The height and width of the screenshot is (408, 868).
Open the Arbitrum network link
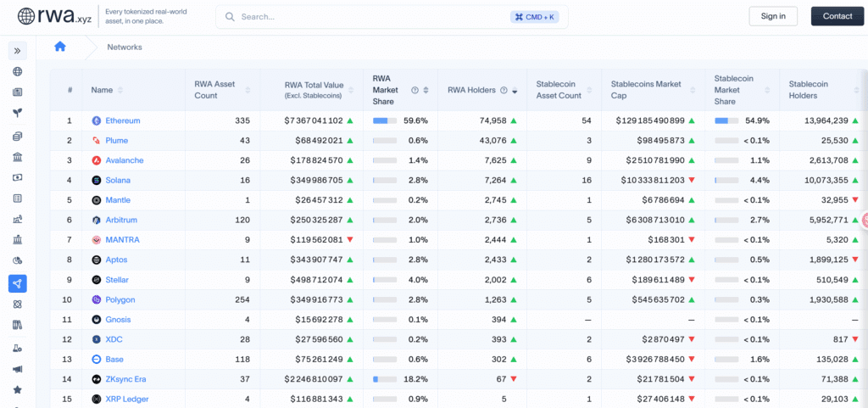coord(121,221)
